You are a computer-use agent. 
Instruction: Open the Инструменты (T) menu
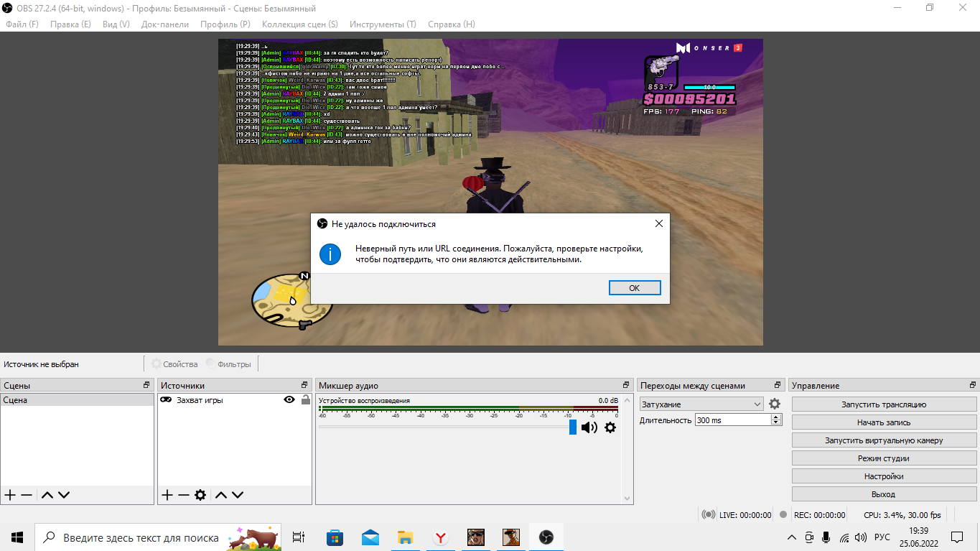(x=383, y=24)
